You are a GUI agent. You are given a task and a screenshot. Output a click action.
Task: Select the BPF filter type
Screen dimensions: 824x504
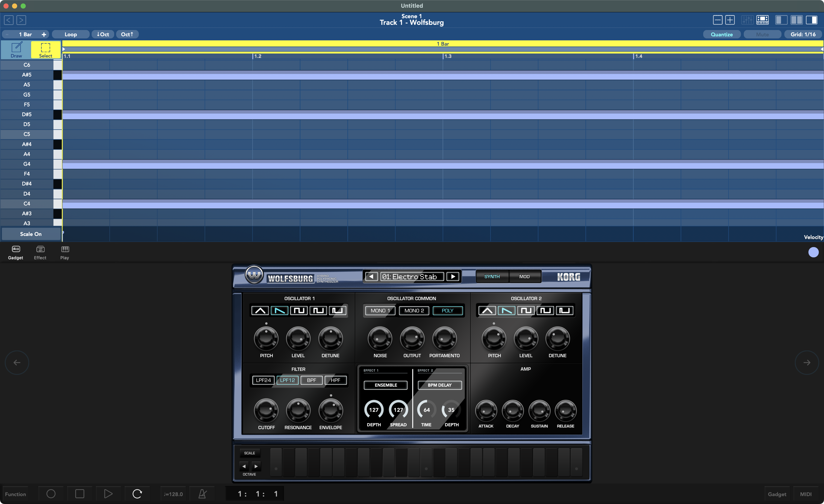pyautogui.click(x=311, y=380)
